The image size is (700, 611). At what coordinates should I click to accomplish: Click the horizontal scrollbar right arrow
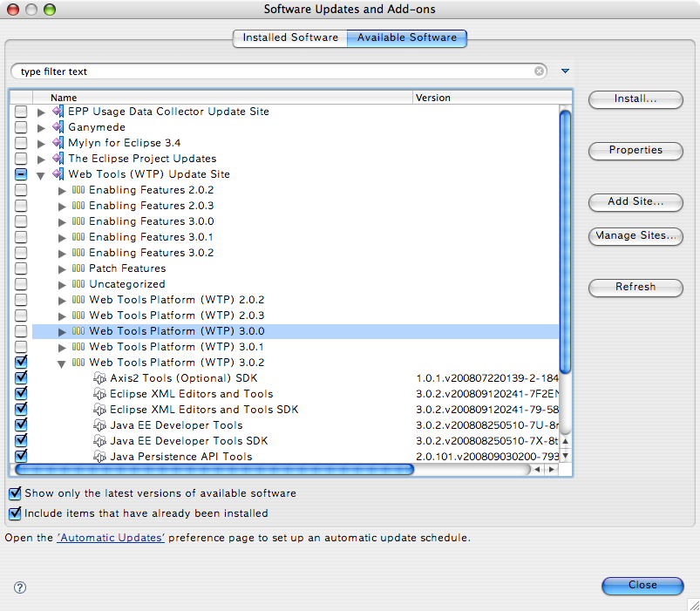(552, 469)
